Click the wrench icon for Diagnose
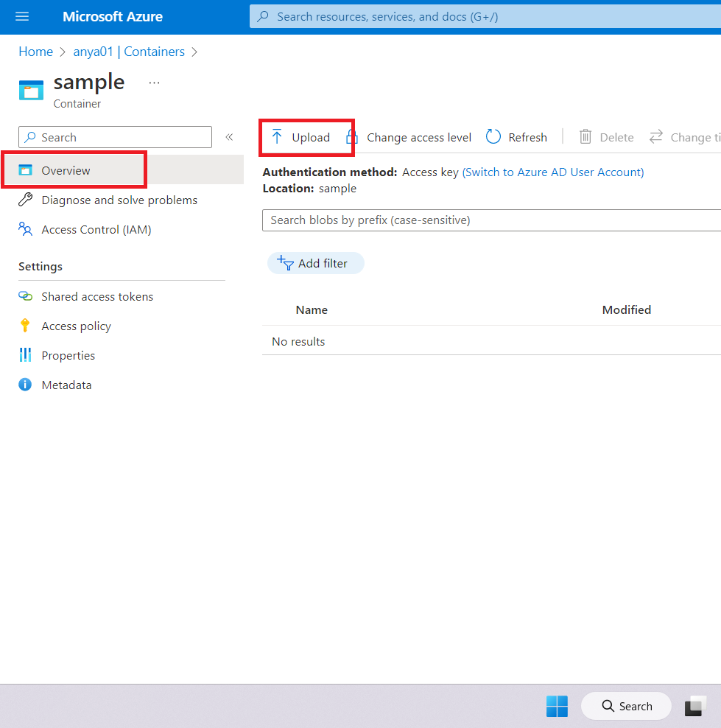 [x=26, y=200]
